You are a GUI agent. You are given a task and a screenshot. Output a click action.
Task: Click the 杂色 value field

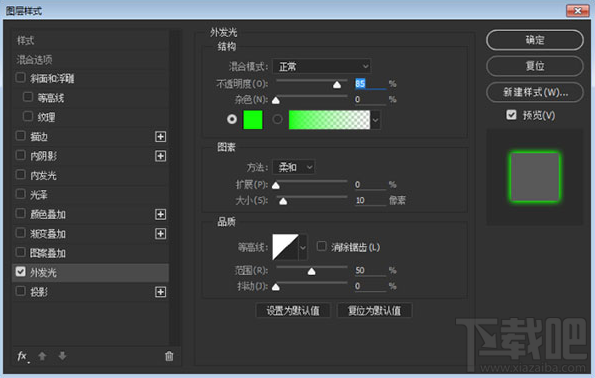370,99
